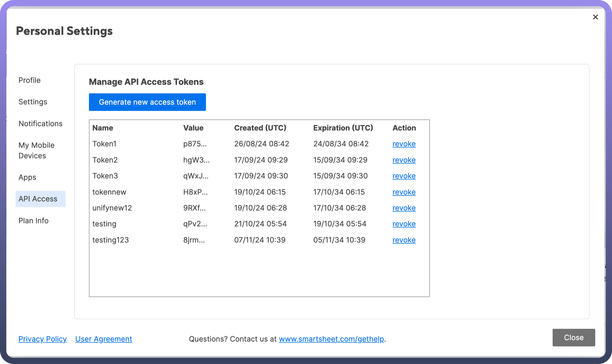Image resolution: width=612 pixels, height=364 pixels.
Task: Close the Personal Settings dialog with X
Action: click(x=595, y=17)
